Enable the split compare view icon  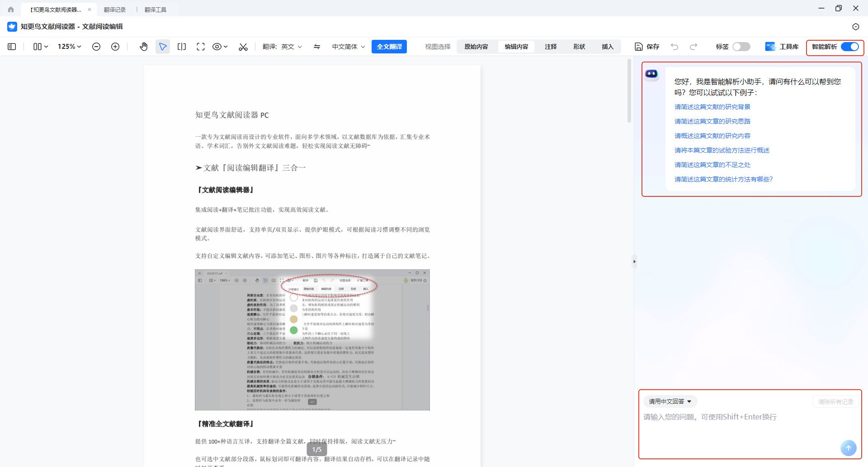[182, 47]
